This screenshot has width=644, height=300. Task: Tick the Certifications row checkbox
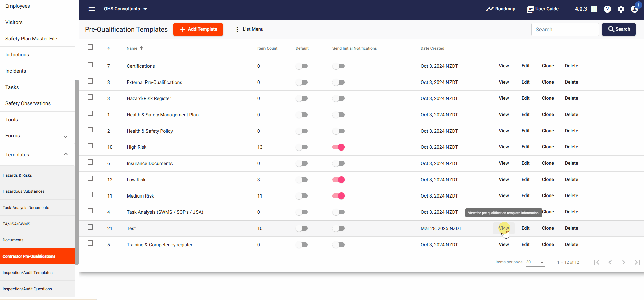point(90,65)
